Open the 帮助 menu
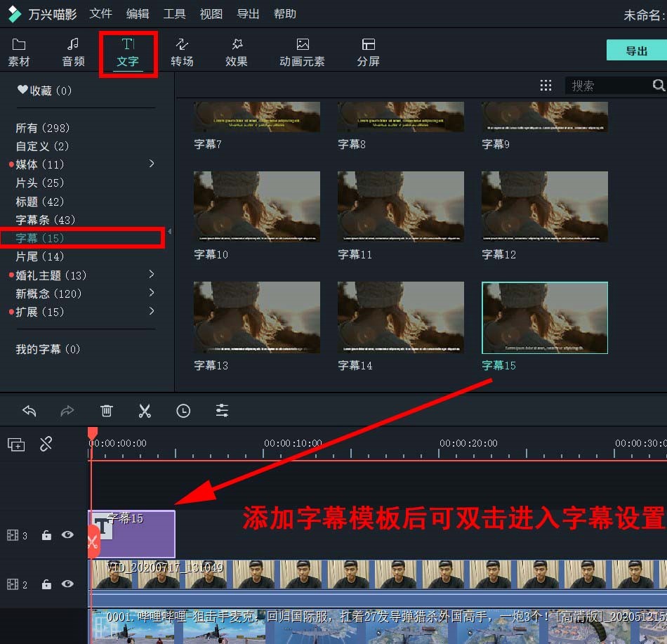 (285, 14)
